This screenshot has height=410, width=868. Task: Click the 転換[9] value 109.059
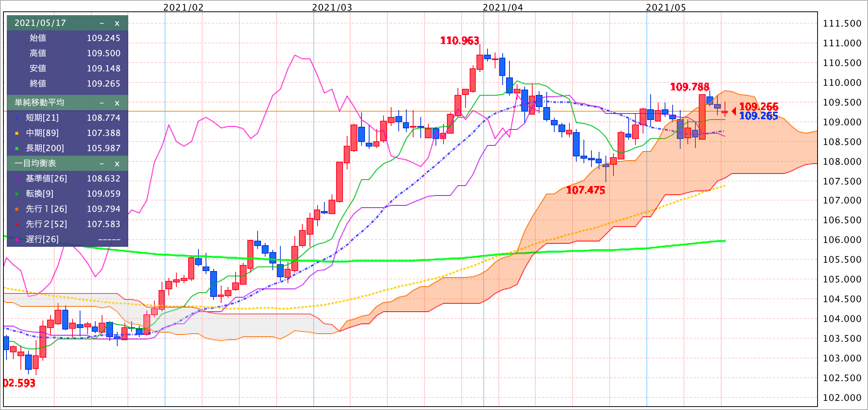coord(104,194)
